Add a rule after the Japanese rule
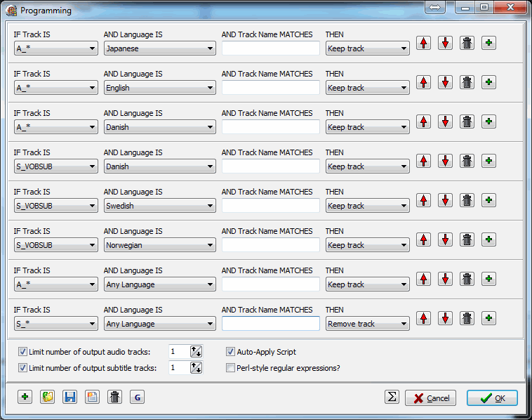Image resolution: width=532 pixels, height=420 pixels. pos(488,43)
